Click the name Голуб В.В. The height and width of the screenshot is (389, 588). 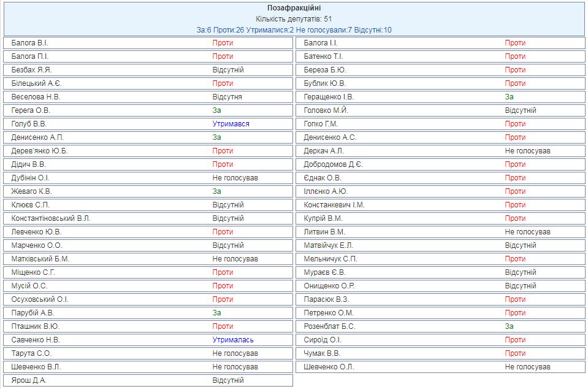(29, 124)
